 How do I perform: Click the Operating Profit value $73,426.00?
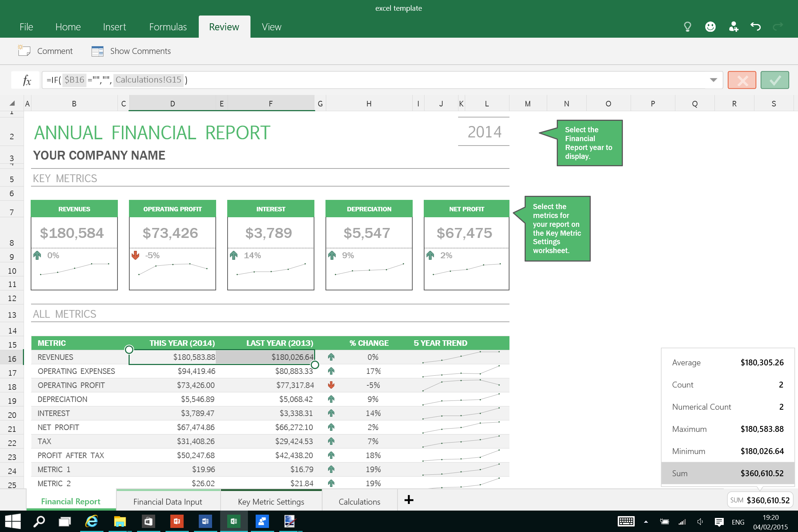tap(195, 385)
